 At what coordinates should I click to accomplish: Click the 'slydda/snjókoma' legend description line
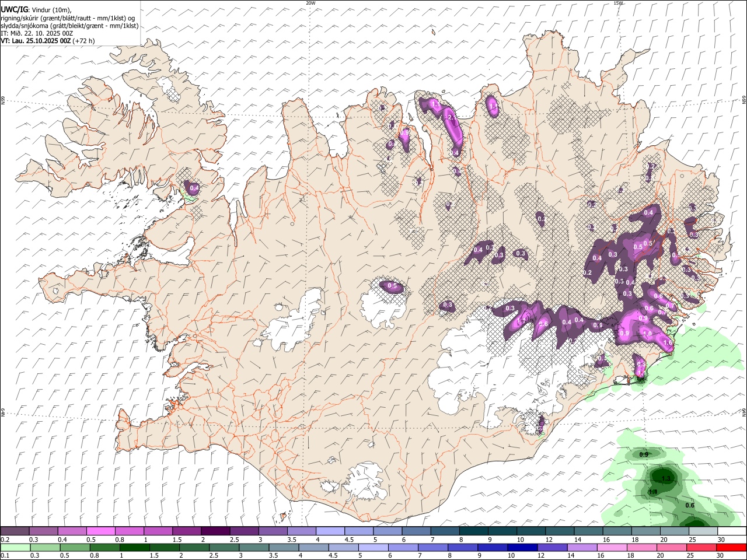(x=69, y=26)
